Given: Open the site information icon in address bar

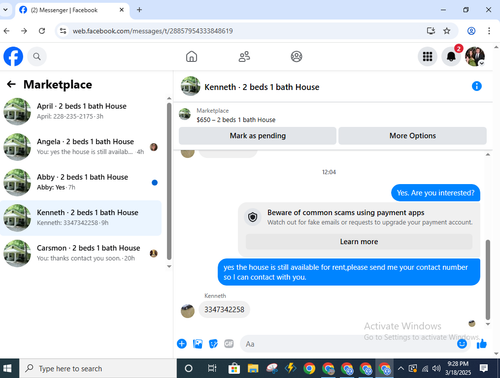Looking at the screenshot, I should [x=63, y=31].
